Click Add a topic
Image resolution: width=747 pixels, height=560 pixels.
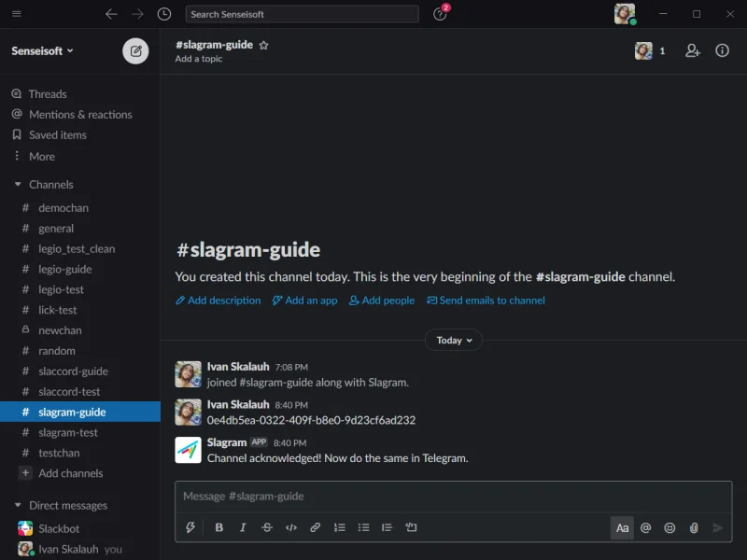point(199,59)
